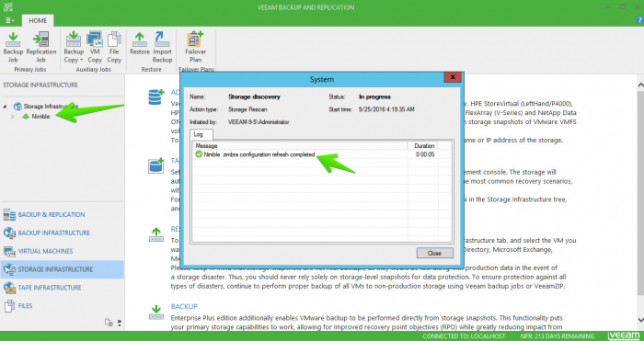
Task: Click the Backup Infrastructure navigation icon
Action: point(9,233)
